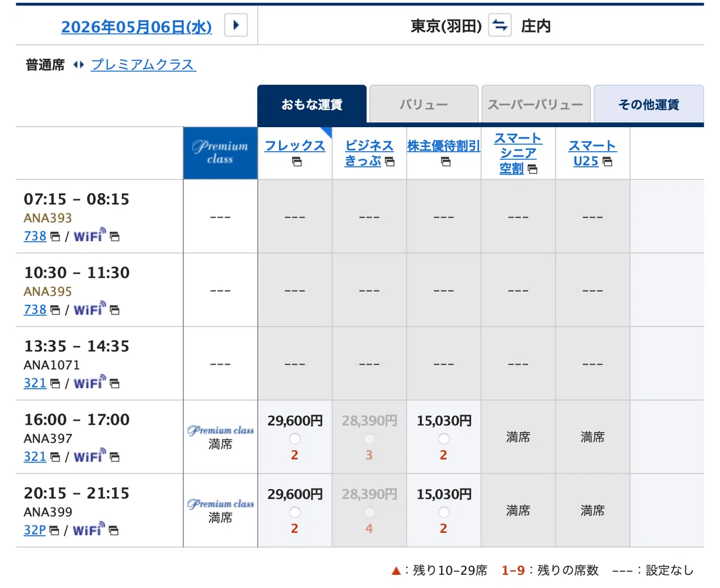The height and width of the screenshot is (588, 720).
Task: Click スマートシニア空割 満席 cell for ANA397
Action: pos(518,437)
